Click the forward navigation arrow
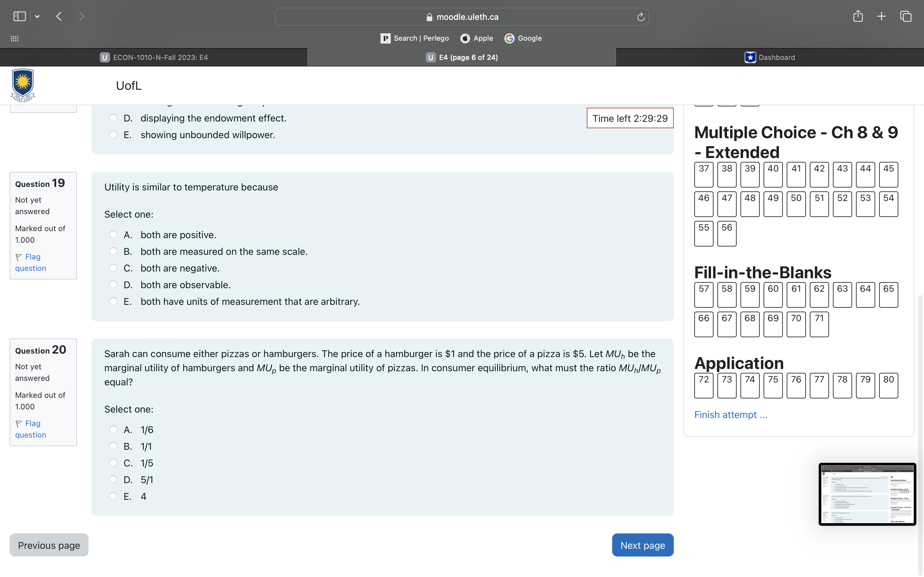Screen dimensions: 924x577 coord(82,16)
